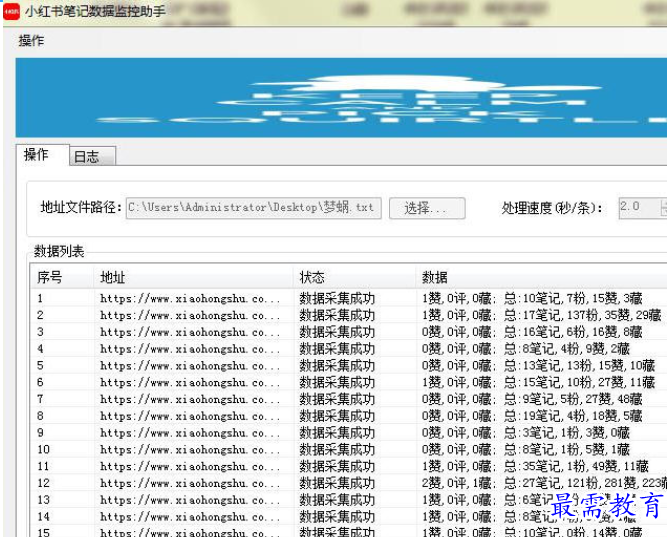Click the address cell of row 8
Screen dimensions: 672x537
(190, 416)
